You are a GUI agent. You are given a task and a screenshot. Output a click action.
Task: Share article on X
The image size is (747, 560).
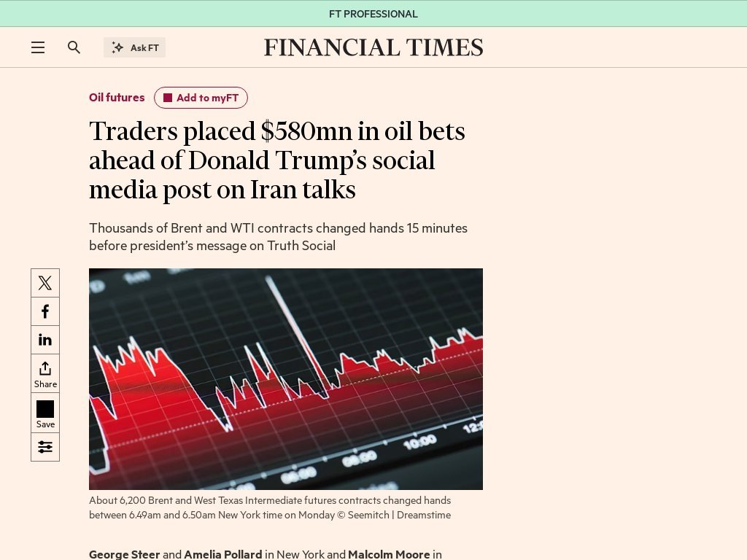coord(44,282)
